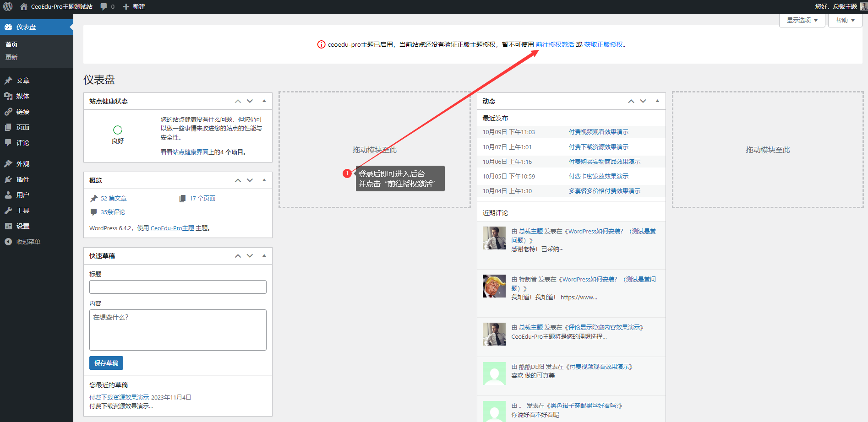Image resolution: width=868 pixels, height=422 pixels.
Task: Select the 更新 submenu item
Action: pos(11,57)
